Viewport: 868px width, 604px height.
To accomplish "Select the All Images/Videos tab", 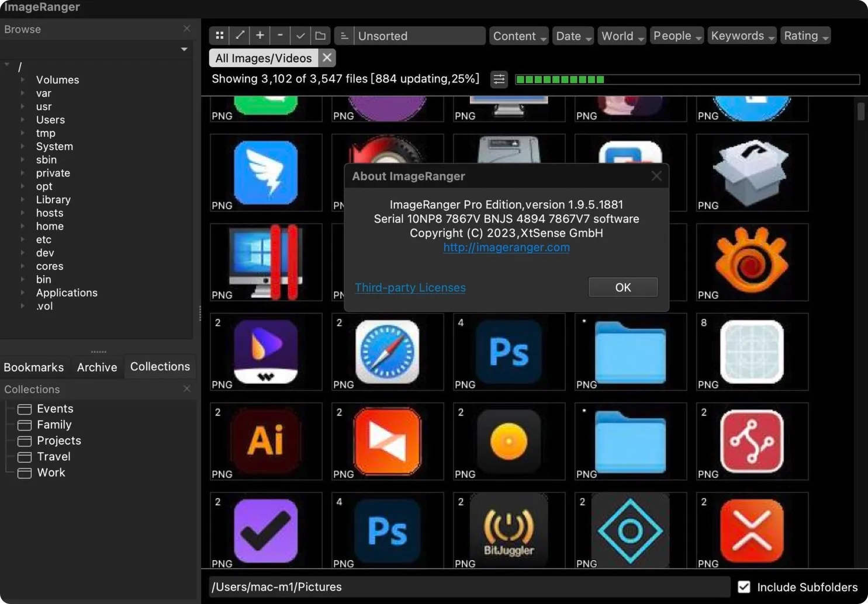I will [264, 58].
